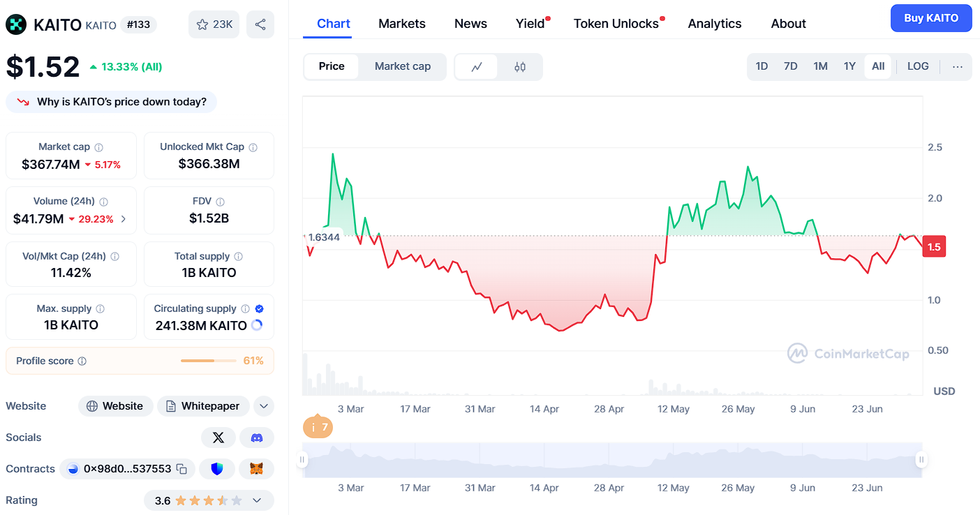Open the Discord social link
The height and width of the screenshot is (515, 980).
[x=257, y=438]
